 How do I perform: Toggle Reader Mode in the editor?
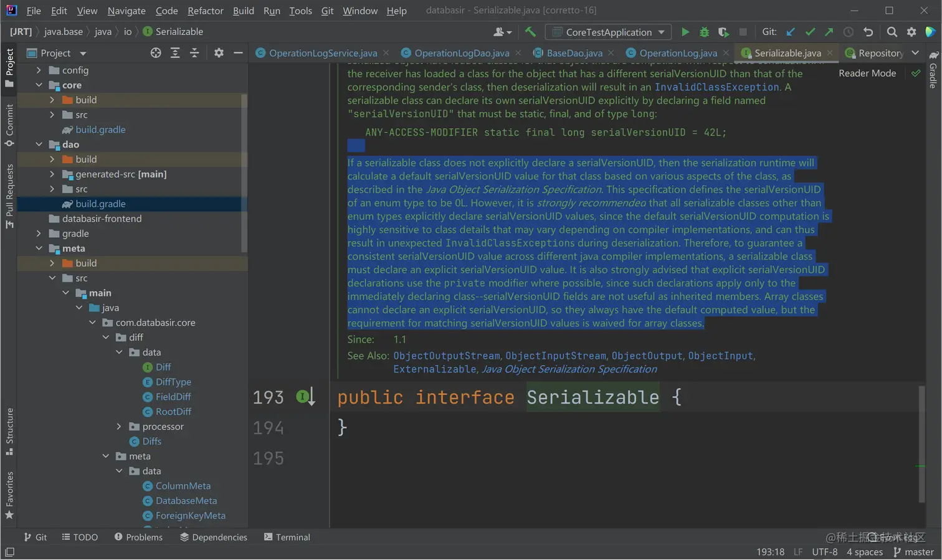pyautogui.click(x=867, y=73)
